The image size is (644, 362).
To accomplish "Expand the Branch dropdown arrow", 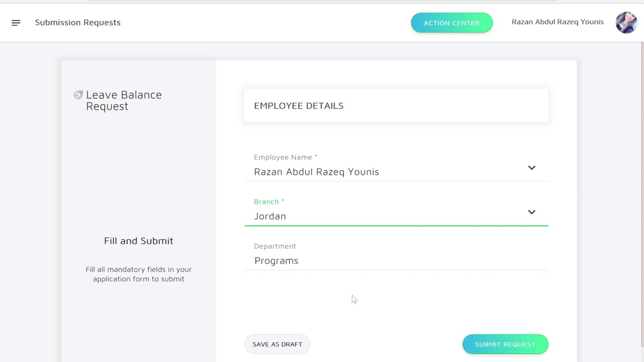I will point(531,212).
